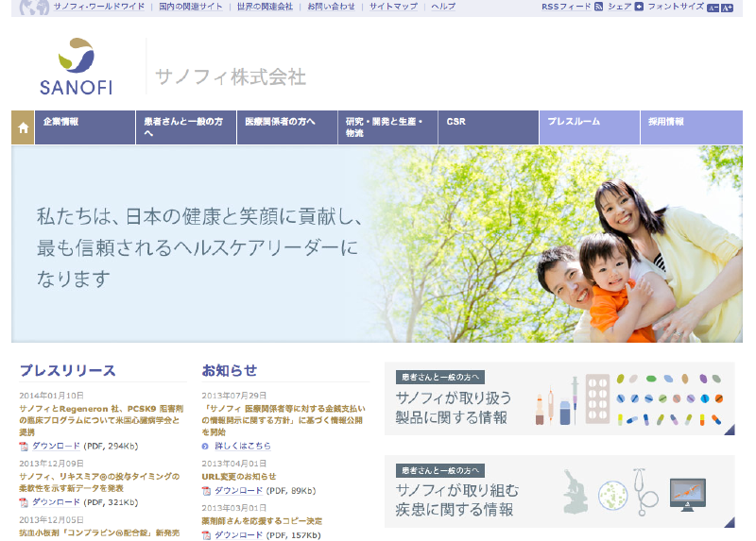This screenshot has width=756, height=541.
Task: Open 世界の関連会社 link
Action: click(265, 7)
